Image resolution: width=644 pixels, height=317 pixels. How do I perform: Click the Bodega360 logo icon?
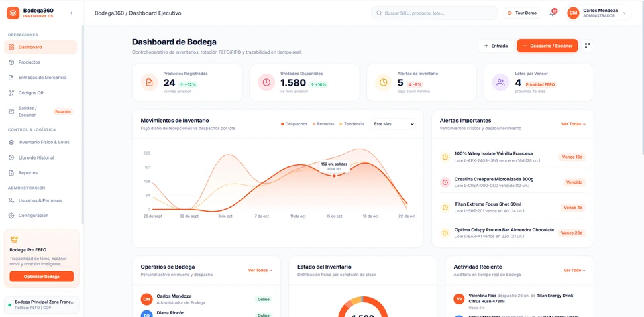coord(13,13)
